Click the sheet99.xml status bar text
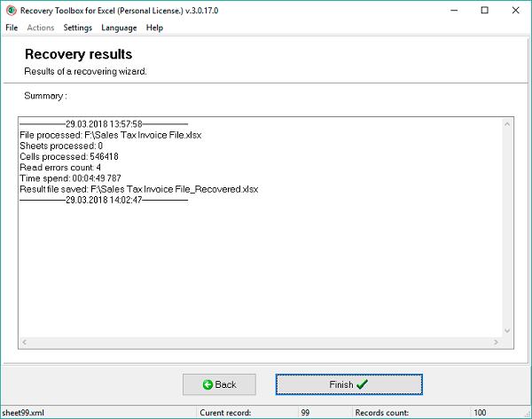Screen dimensions: 532x419 tap(23, 413)
